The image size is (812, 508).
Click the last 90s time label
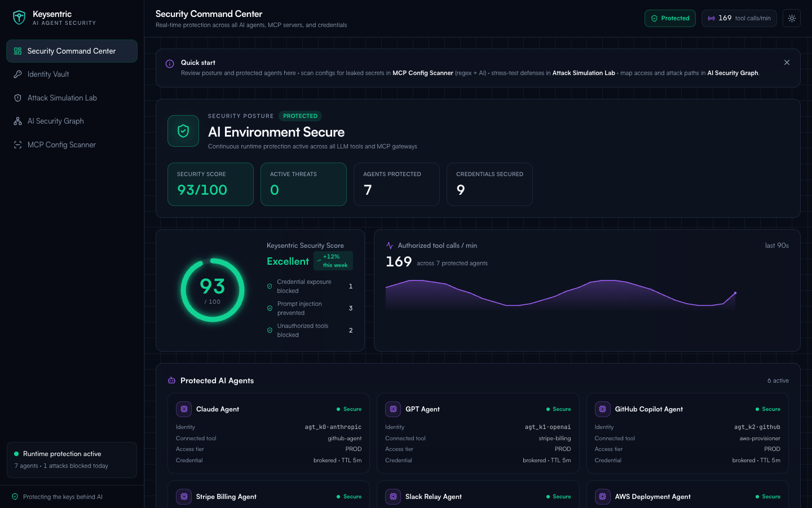tap(776, 246)
